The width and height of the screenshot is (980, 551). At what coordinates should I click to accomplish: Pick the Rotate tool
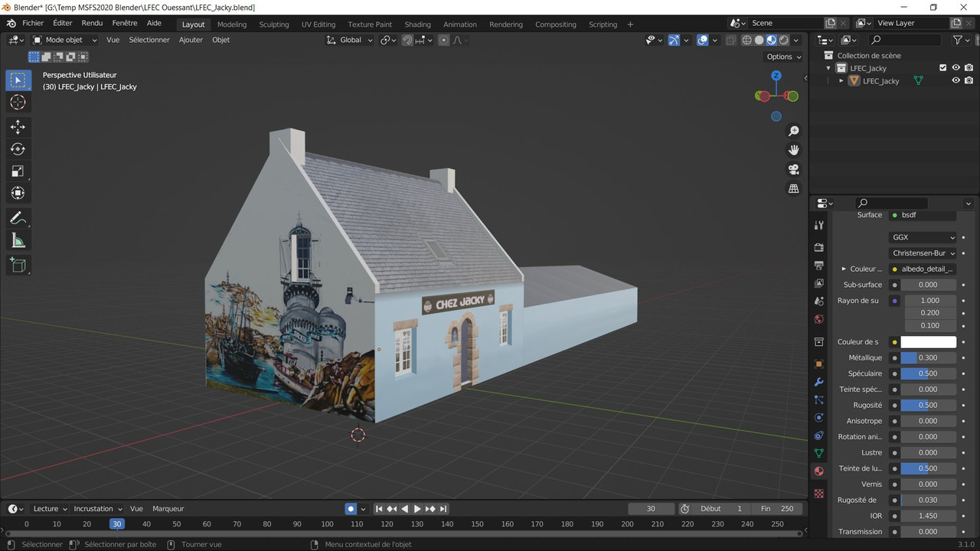pos(18,149)
